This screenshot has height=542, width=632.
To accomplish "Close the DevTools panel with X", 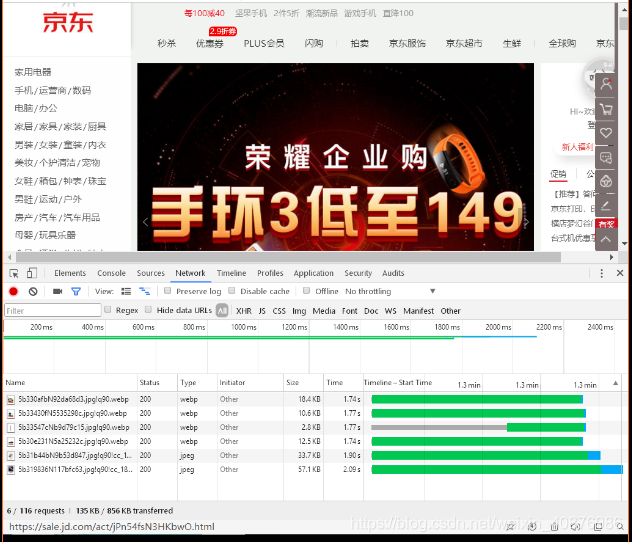I will [x=620, y=273].
